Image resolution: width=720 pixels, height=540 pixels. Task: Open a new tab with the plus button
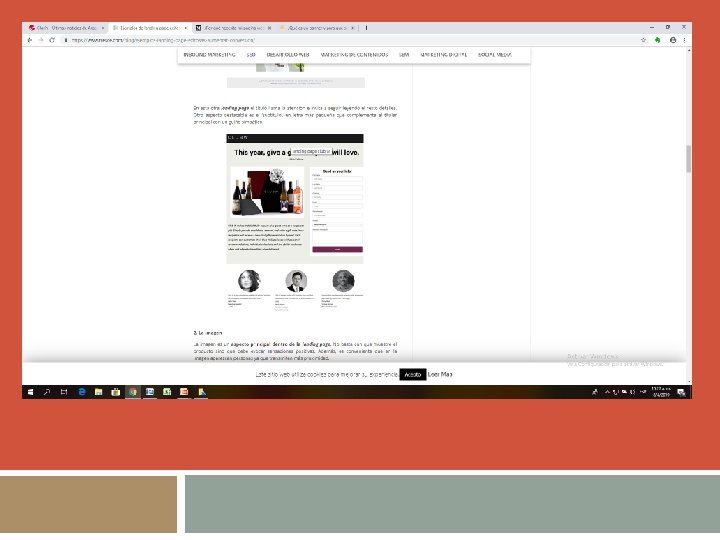(x=366, y=28)
